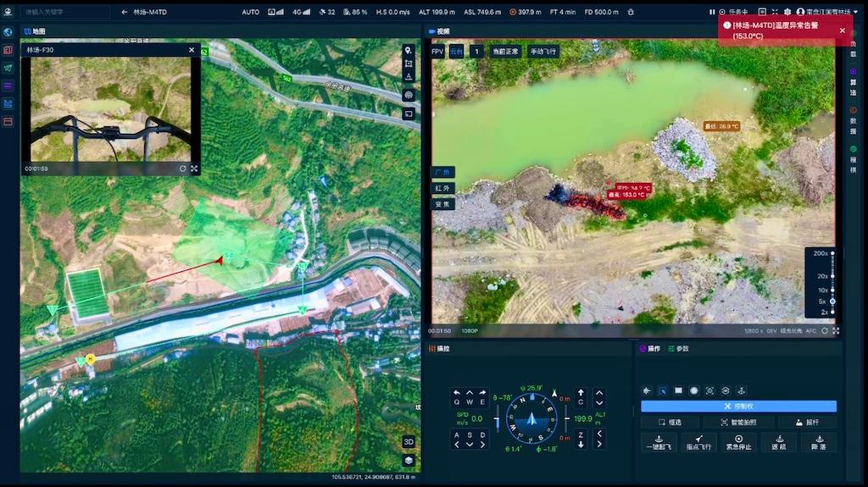This screenshot has height=487, width=868.
Task: Open the globe icon in left sidebar
Action: point(8,32)
